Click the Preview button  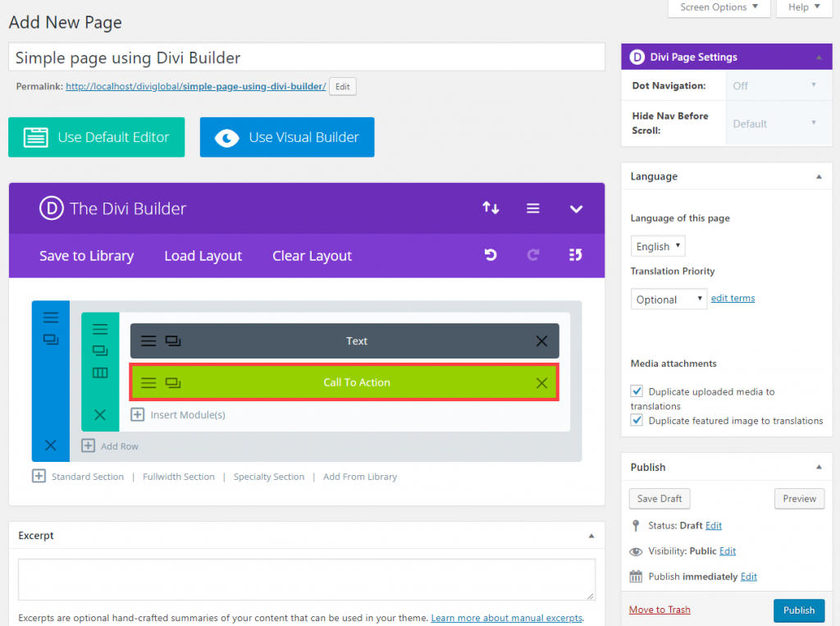point(799,499)
